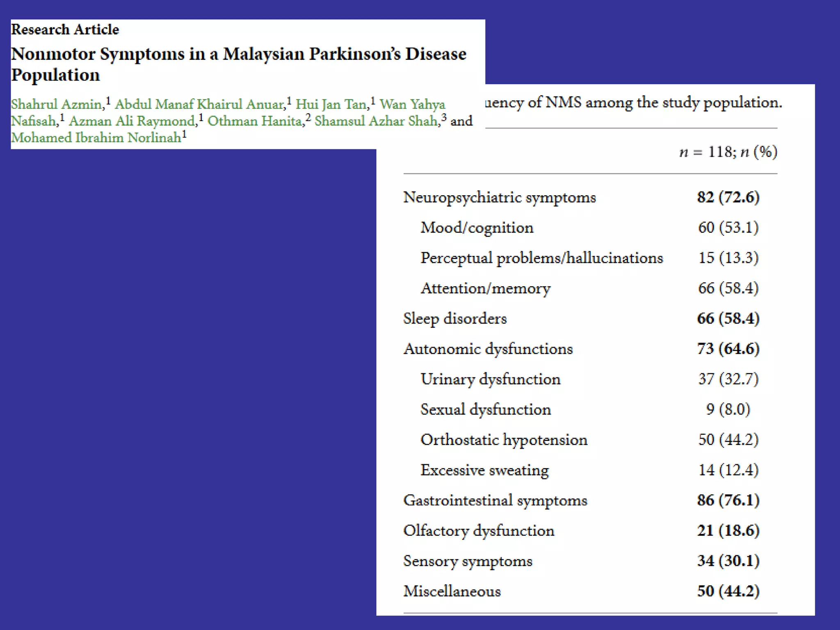The height and width of the screenshot is (630, 840).
Task: Click the Sleep disorders row label
Action: pos(455,319)
